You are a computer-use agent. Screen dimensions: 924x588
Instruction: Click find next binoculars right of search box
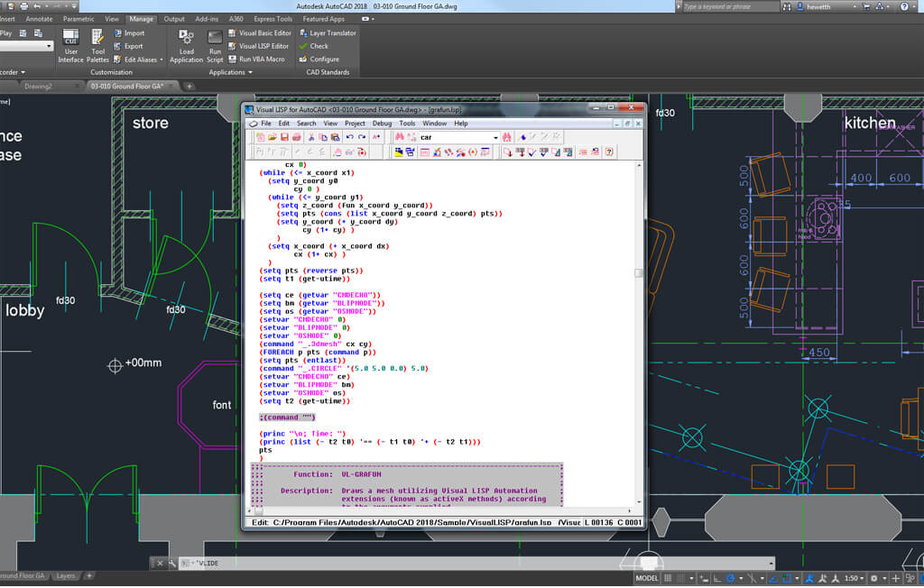tap(507, 137)
